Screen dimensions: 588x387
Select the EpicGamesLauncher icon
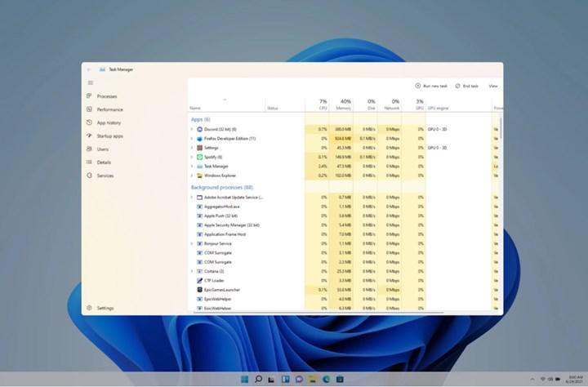click(199, 290)
